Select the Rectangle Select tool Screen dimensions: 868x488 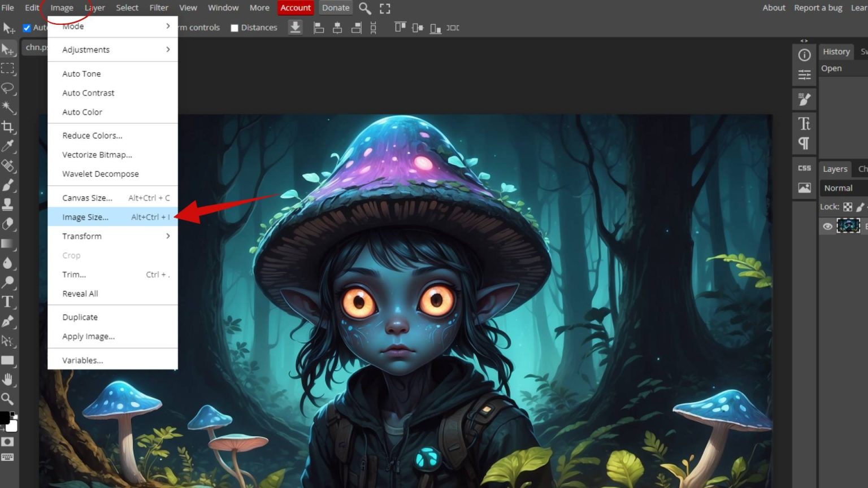click(x=8, y=69)
